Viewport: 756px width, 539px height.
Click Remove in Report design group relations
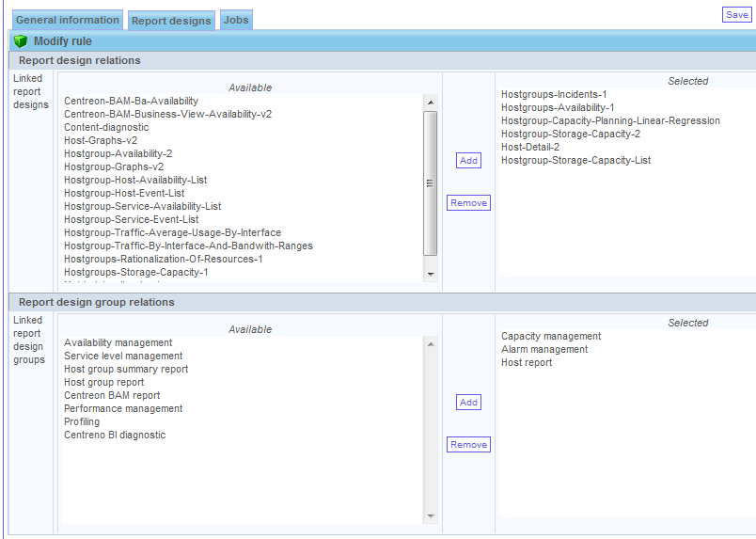(468, 444)
